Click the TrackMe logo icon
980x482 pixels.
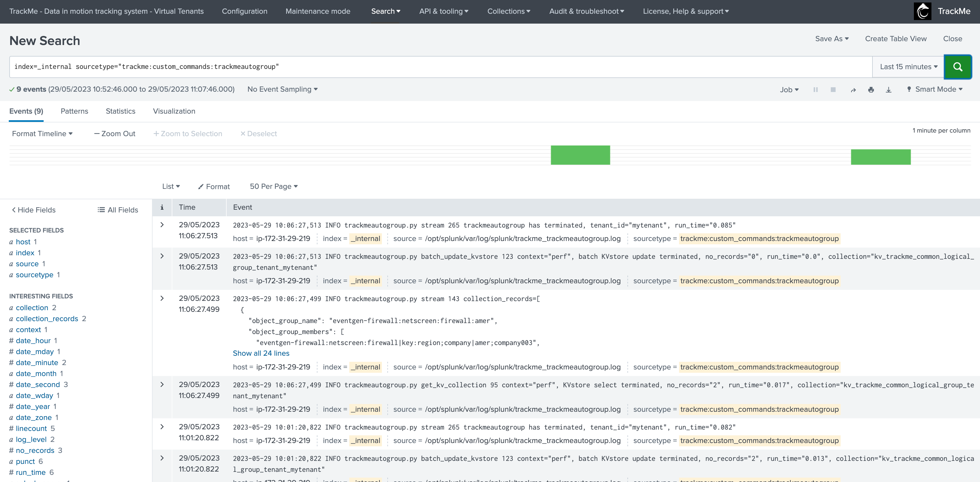click(x=922, y=12)
